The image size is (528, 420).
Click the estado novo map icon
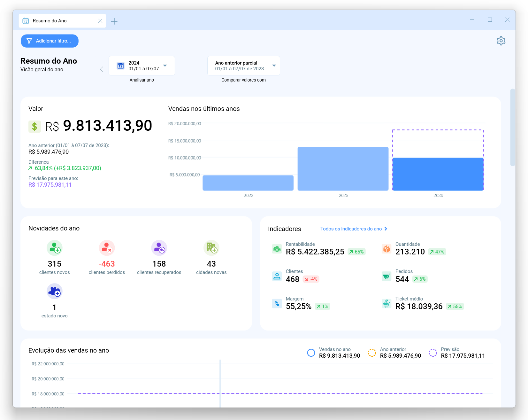pos(55,292)
